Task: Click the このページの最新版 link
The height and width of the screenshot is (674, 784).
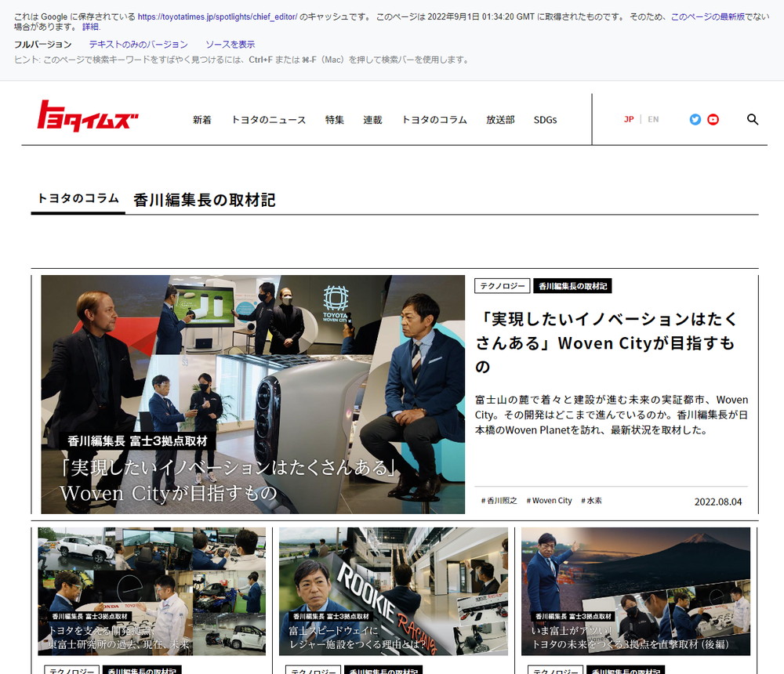Action: click(x=707, y=16)
